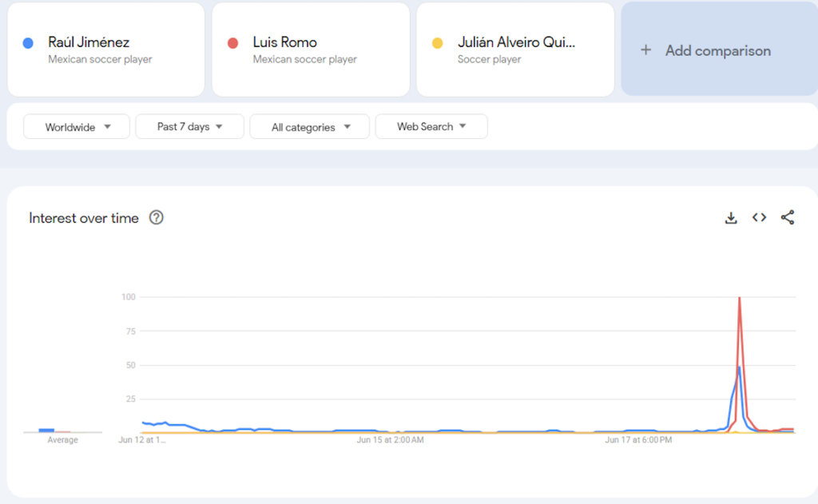Change the Past 7 days time range
Viewport: 818px width, 504px height.
click(189, 127)
